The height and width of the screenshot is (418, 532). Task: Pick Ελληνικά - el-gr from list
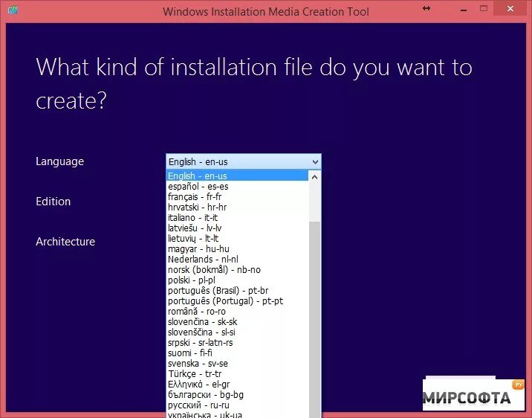click(x=238, y=384)
